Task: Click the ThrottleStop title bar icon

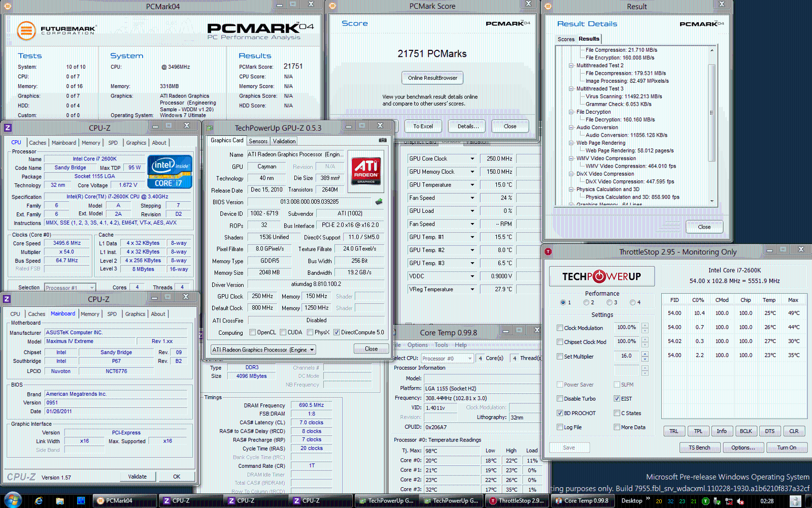Action: [x=548, y=251]
